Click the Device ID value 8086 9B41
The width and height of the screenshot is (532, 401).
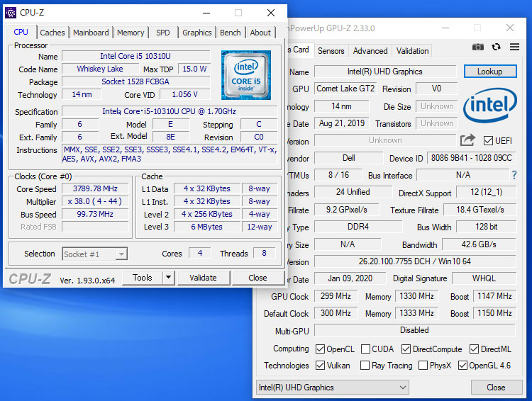point(471,158)
